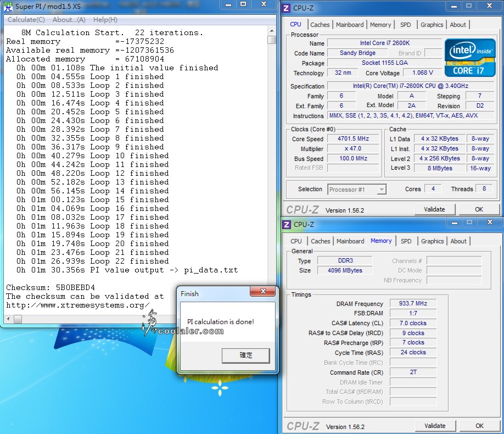Click the Package value Socket 1155 LGA

pos(385,63)
